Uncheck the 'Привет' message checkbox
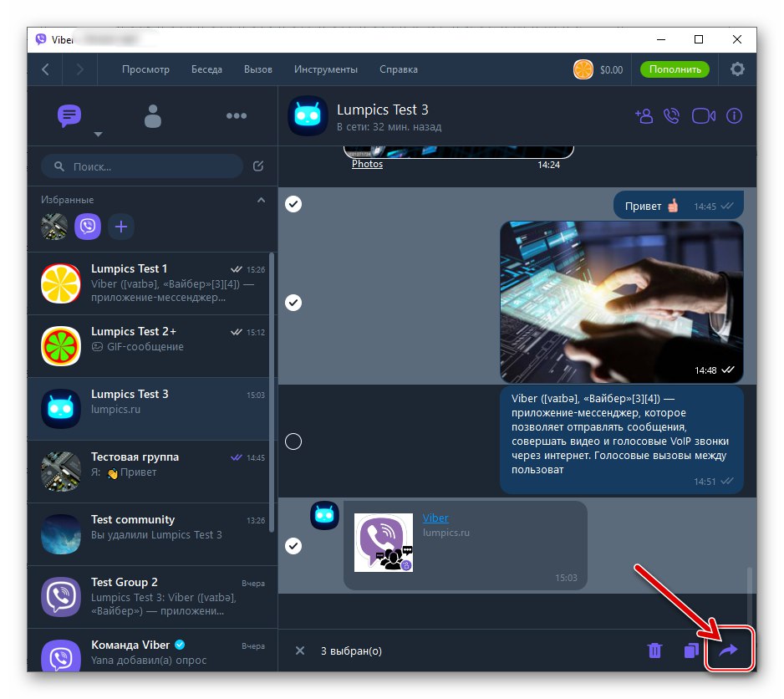Viewport: 784px width, 699px height. point(293,204)
